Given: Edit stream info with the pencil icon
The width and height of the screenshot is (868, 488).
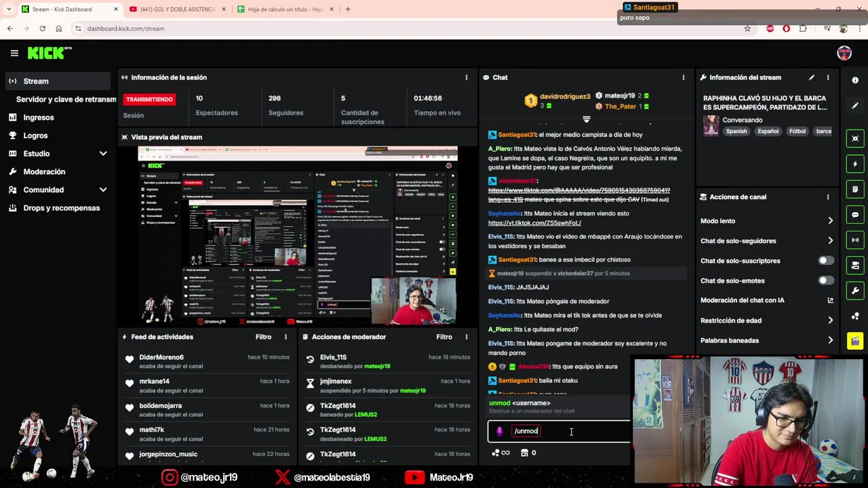Looking at the screenshot, I should pyautogui.click(x=812, y=77).
